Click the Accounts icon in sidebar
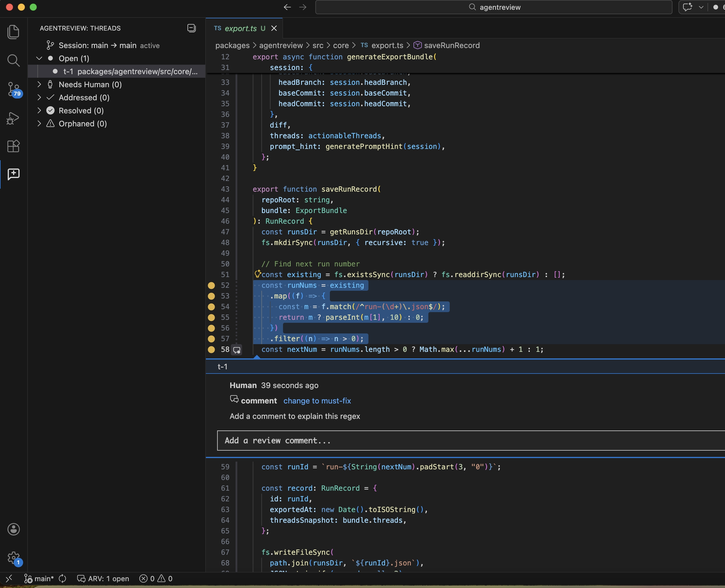 click(x=13, y=529)
